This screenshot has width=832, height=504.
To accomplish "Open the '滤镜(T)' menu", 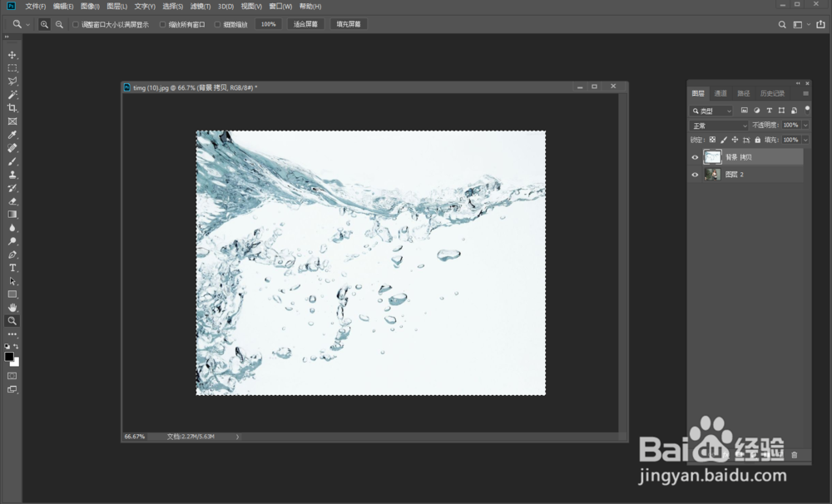I will tap(201, 7).
